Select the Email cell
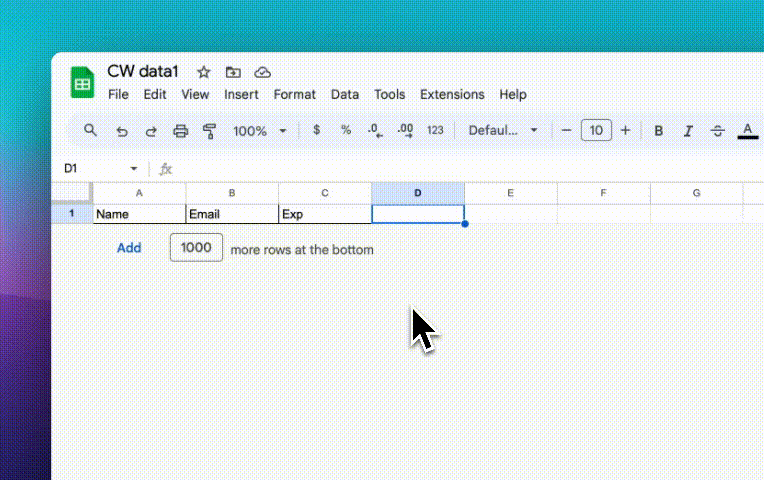Screen dimensions: 764x480 [232, 214]
